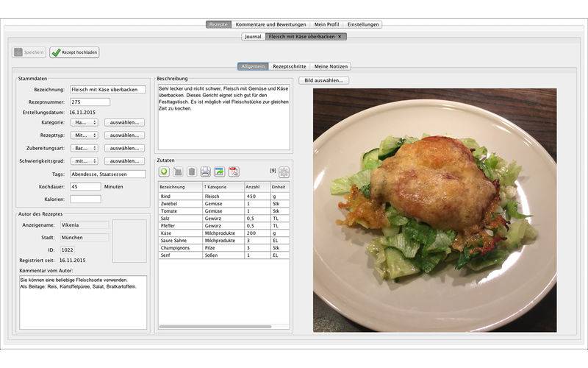Click inside the Beschreibung text area
The height and width of the screenshot is (368, 588).
point(224,117)
